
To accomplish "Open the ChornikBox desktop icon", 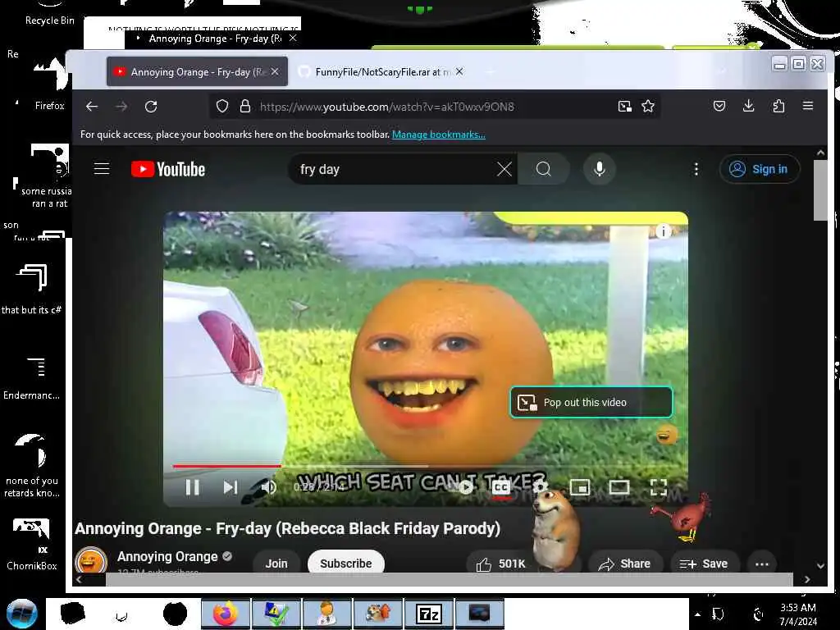I will [x=32, y=544].
